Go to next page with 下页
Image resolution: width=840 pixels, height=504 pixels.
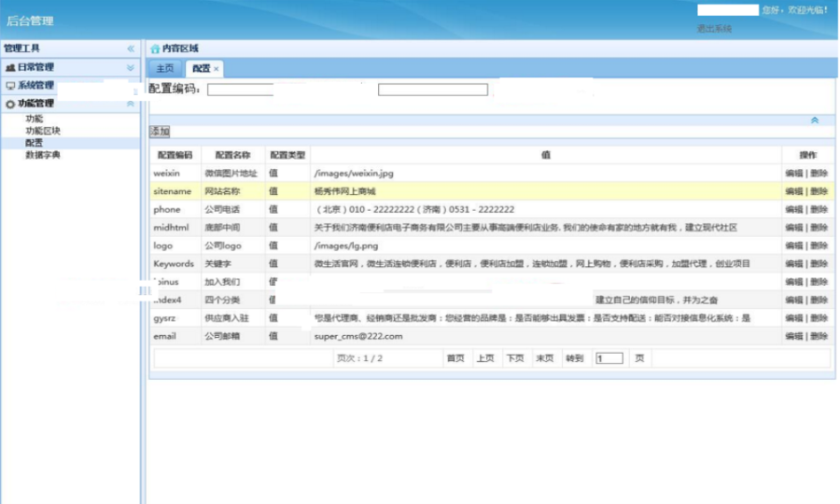[514, 358]
